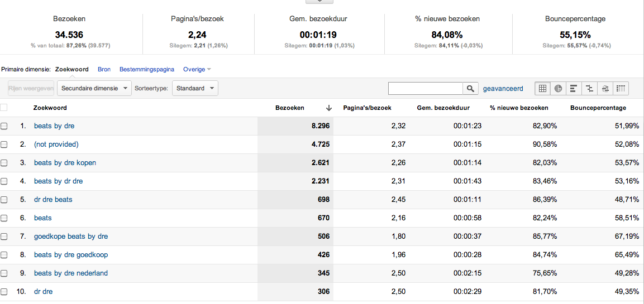The width and height of the screenshot is (644, 304).
Task: Select the Pagina's/bezoek 2,24 summary metric
Action: tap(197, 35)
